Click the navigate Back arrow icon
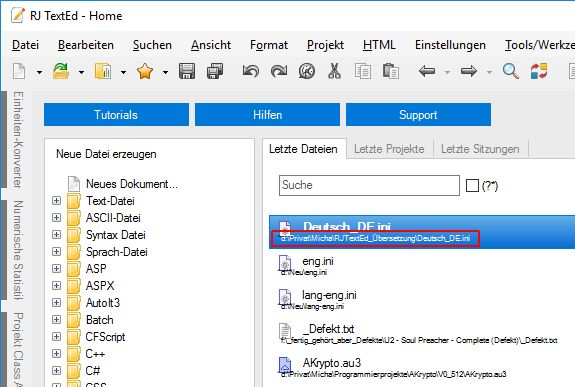The width and height of the screenshot is (575, 387). 426,71
